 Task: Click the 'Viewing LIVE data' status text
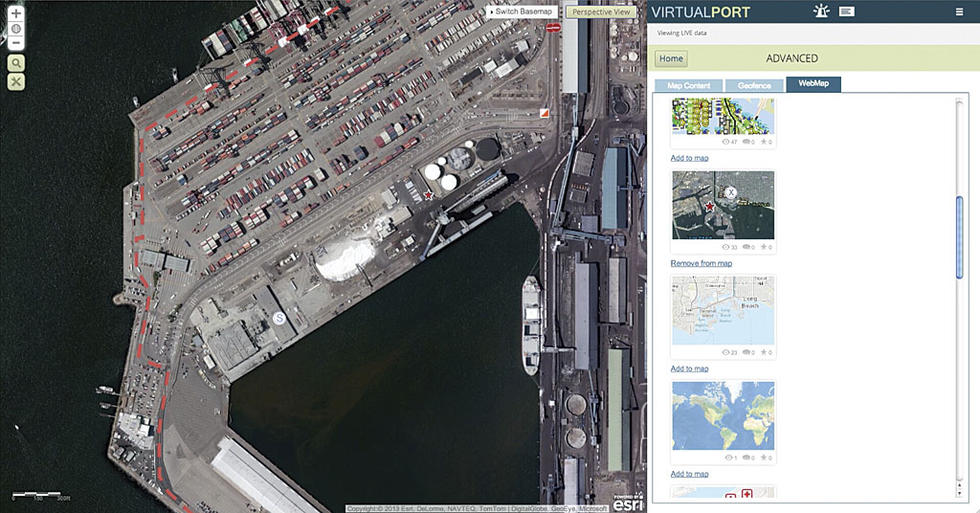coord(681,33)
